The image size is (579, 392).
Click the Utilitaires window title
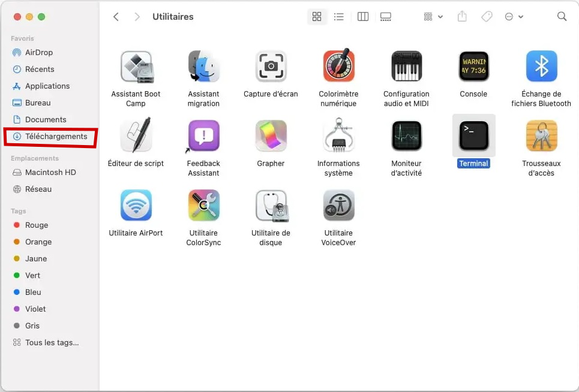point(173,17)
